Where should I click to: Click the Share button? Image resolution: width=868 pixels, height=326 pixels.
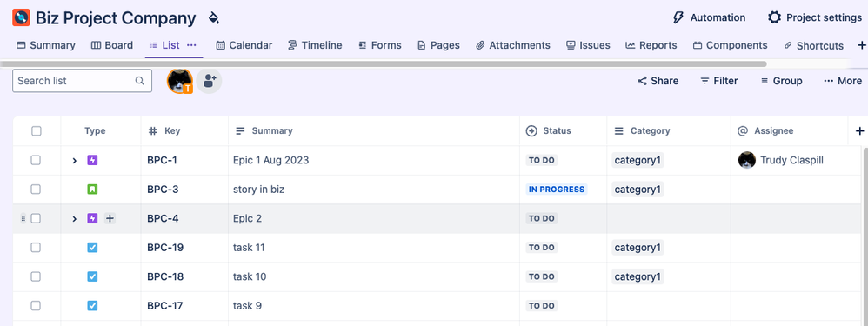(x=658, y=81)
